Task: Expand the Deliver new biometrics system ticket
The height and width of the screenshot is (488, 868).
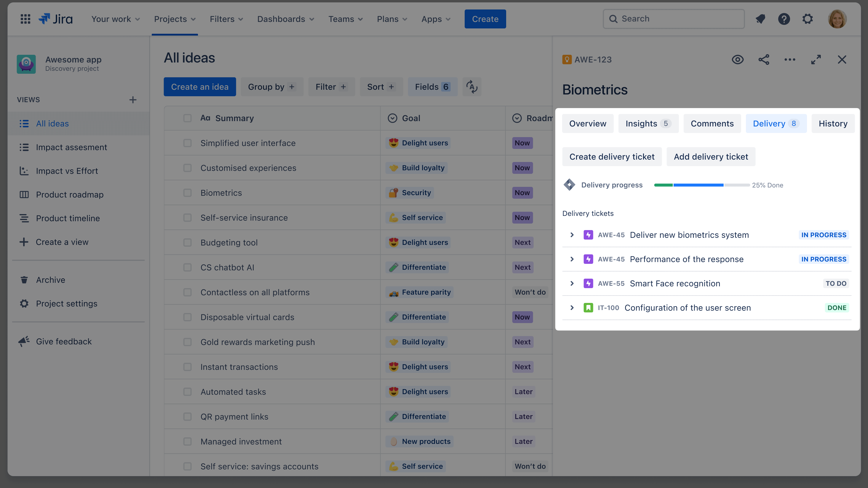Action: pos(572,235)
